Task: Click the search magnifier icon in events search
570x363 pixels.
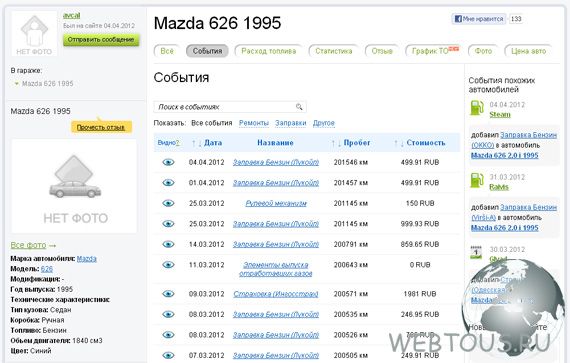Action: click(x=299, y=107)
